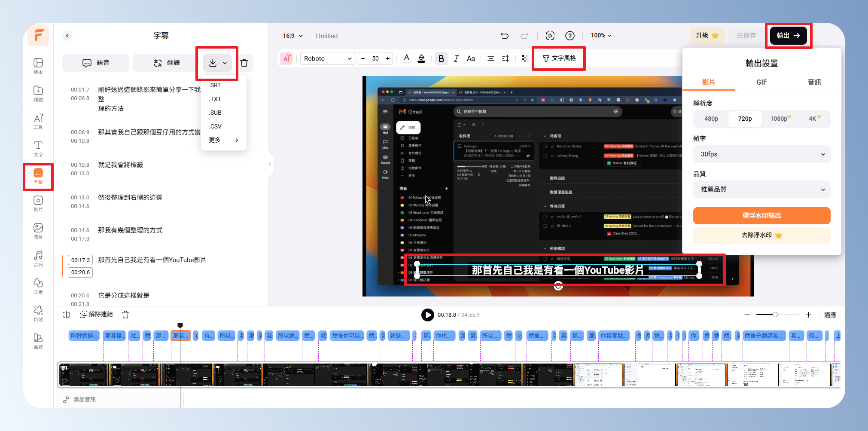Click the 帶浮水印輸出 export button
This screenshot has width=868, height=431.
[761, 216]
